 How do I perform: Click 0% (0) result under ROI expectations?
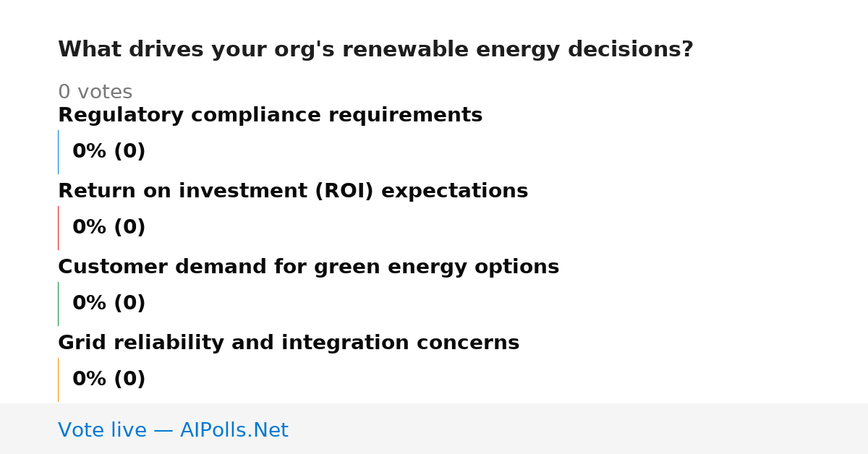pos(109,228)
